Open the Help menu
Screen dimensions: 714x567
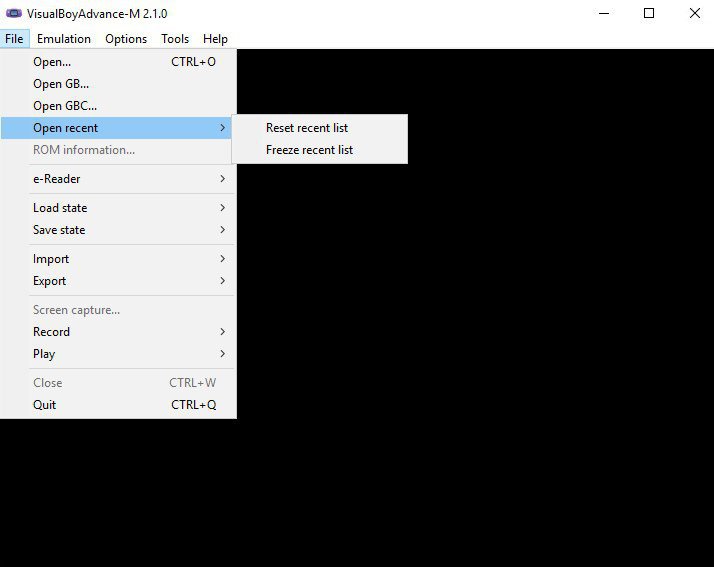click(215, 39)
